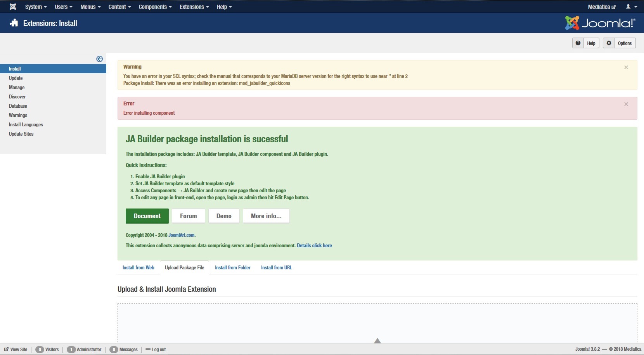The height and width of the screenshot is (355, 644).
Task: Open the System dropdown menu
Action: pos(36,7)
